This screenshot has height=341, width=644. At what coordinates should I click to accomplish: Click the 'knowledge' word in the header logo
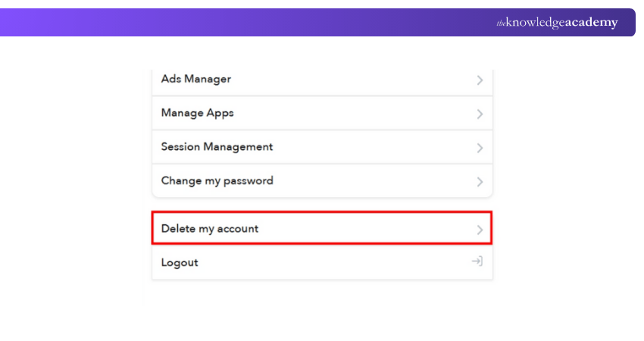(535, 23)
